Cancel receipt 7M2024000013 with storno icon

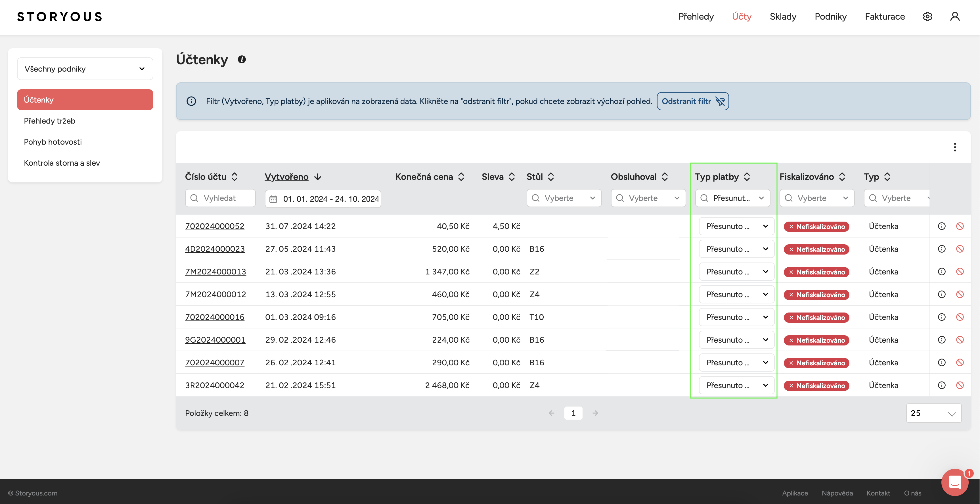click(x=960, y=271)
